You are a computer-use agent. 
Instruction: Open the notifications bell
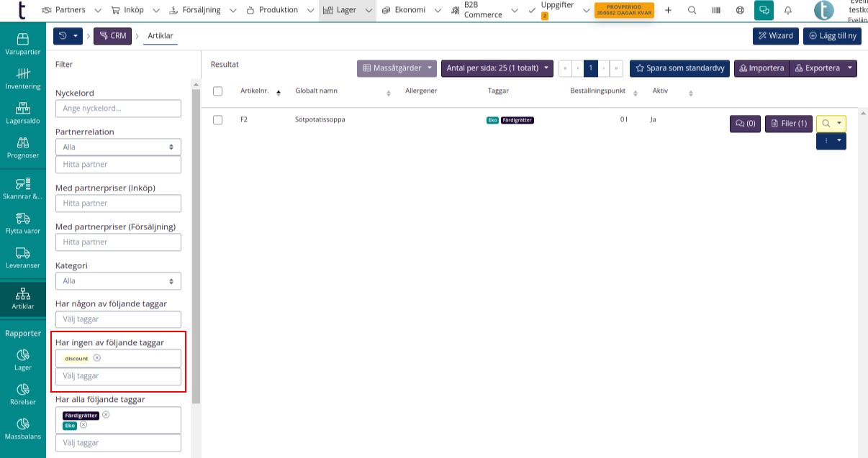point(788,10)
